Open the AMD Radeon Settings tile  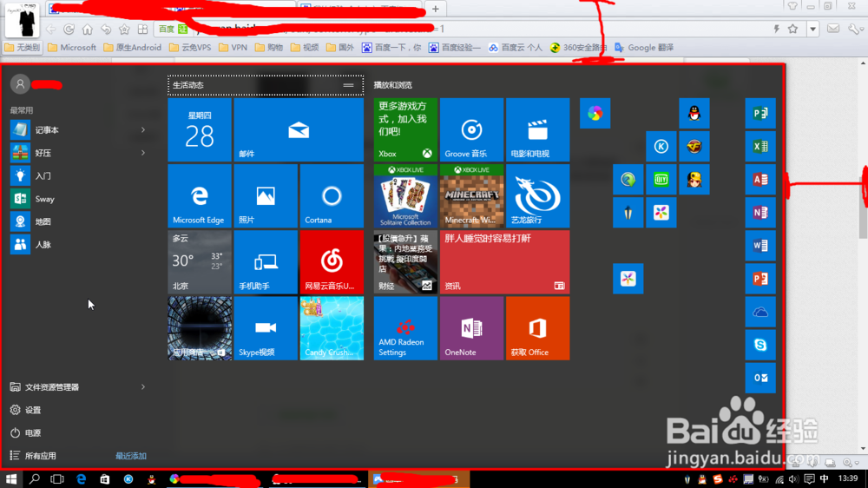coord(405,328)
